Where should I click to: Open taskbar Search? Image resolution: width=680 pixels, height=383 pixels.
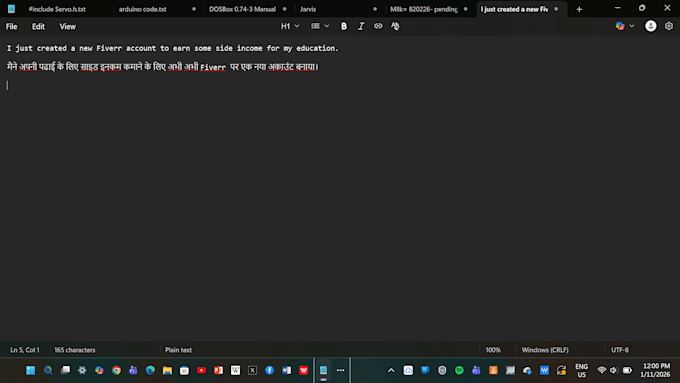(48, 370)
